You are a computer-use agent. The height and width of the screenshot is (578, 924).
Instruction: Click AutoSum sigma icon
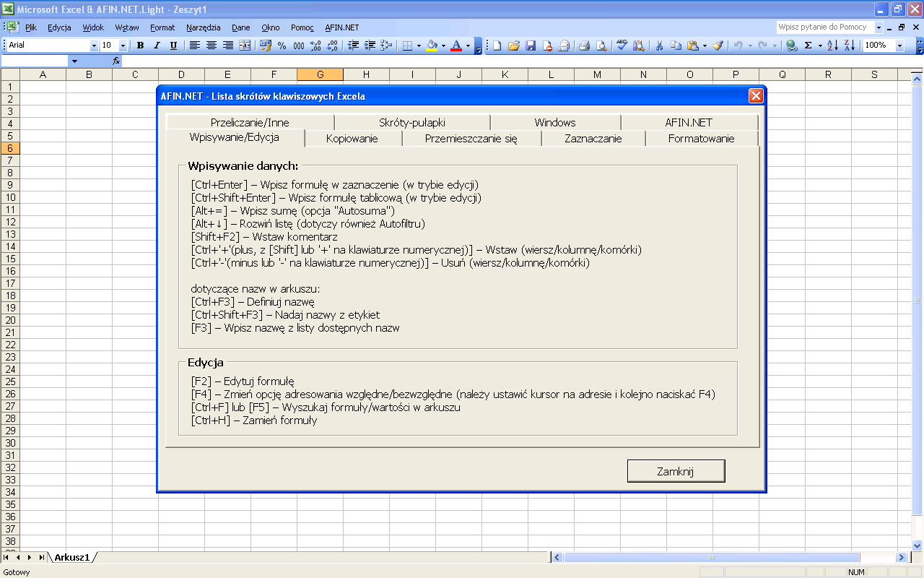(x=808, y=46)
